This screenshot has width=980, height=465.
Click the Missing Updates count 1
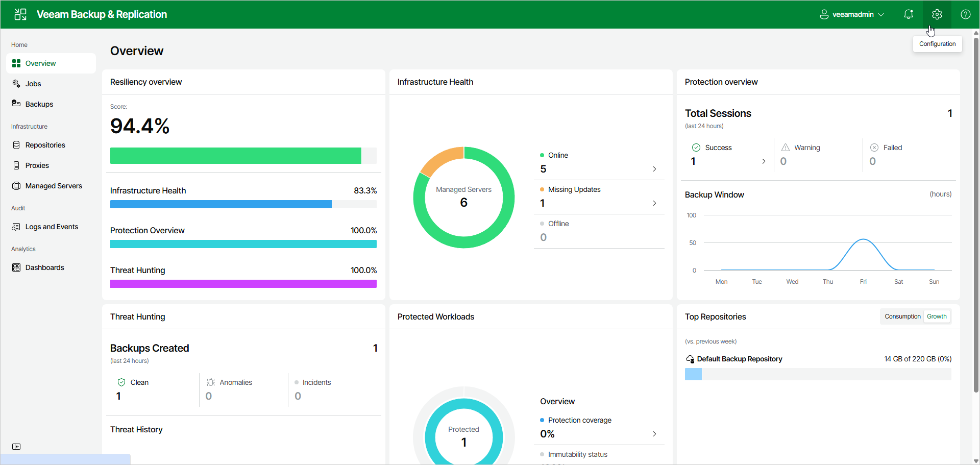coord(542,203)
